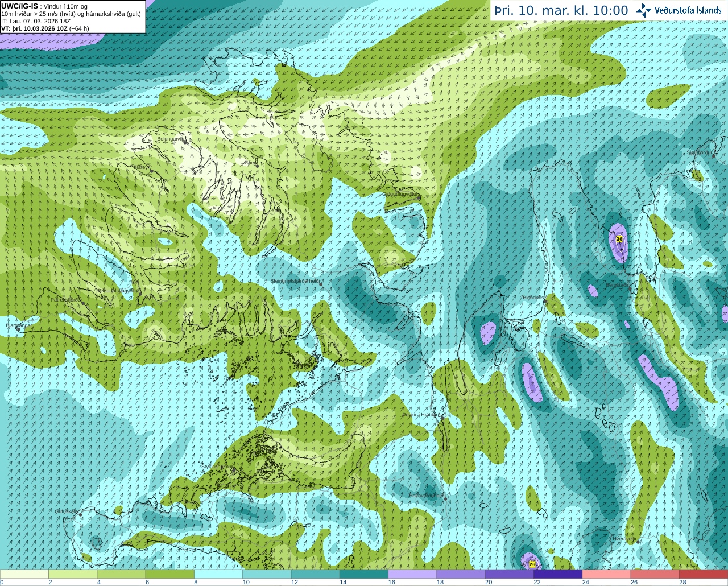The width and height of the screenshot is (728, 586).
Task: Click the dark indigo 22–24 legend swatch
Action: point(558,574)
